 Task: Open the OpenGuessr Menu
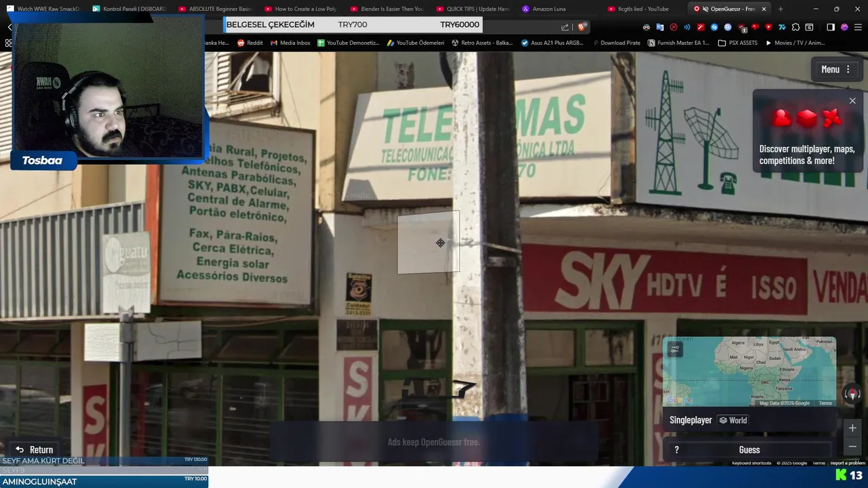(x=835, y=69)
